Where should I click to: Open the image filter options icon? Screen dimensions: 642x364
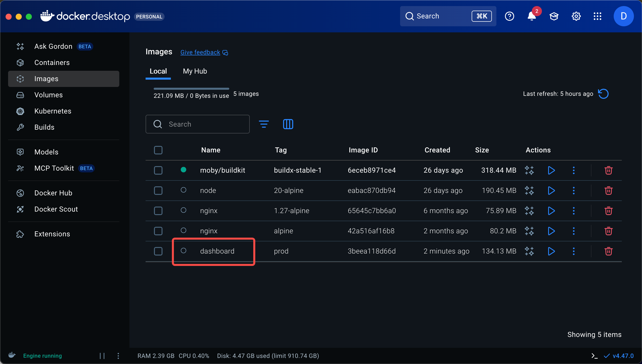[264, 124]
